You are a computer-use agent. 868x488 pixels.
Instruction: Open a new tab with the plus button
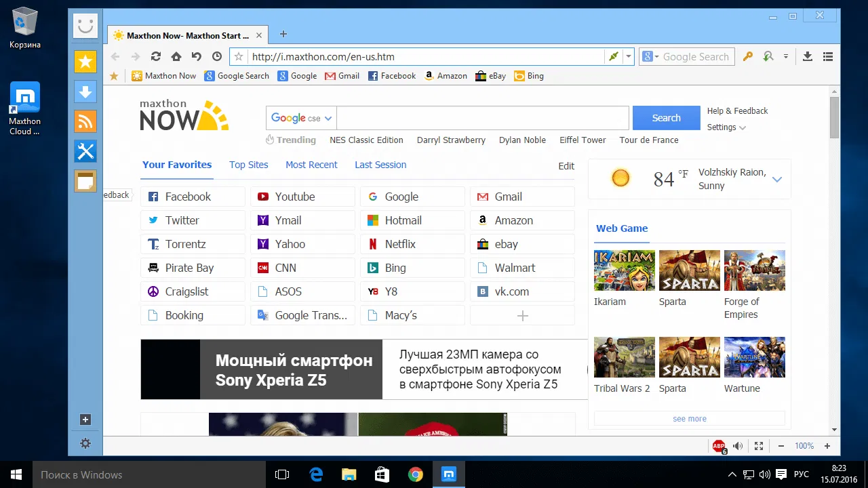pyautogui.click(x=283, y=33)
